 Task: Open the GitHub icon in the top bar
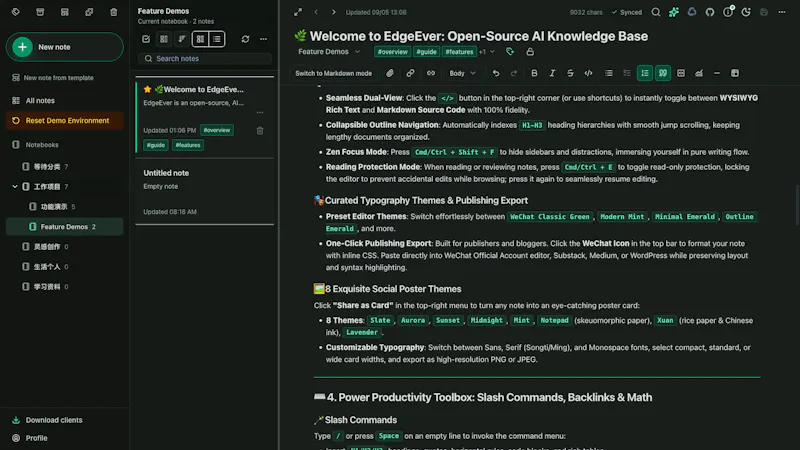click(x=710, y=12)
